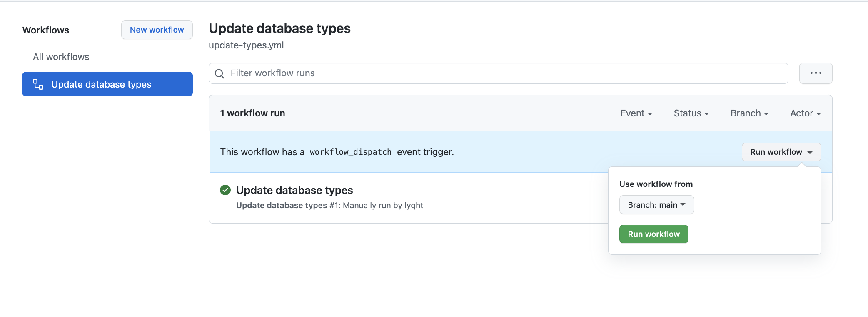This screenshot has width=868, height=317.
Task: Toggle the gray Run workflow dropdown button
Action: 781,152
